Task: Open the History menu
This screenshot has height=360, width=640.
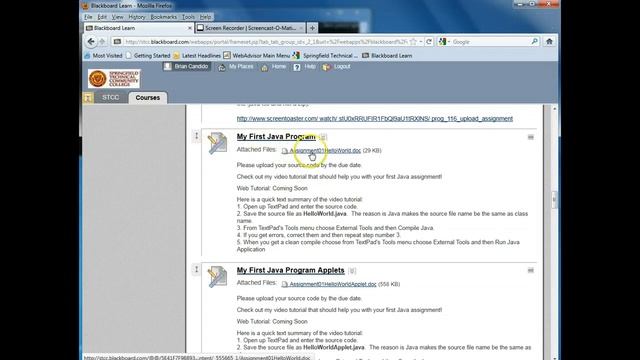Action: (136, 17)
